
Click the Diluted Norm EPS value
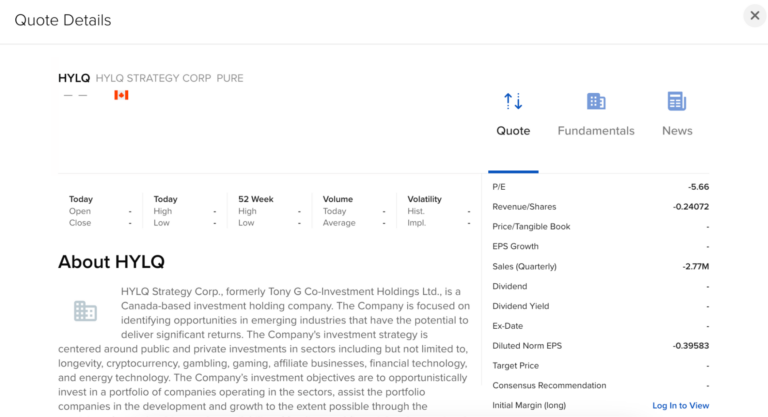691,345
